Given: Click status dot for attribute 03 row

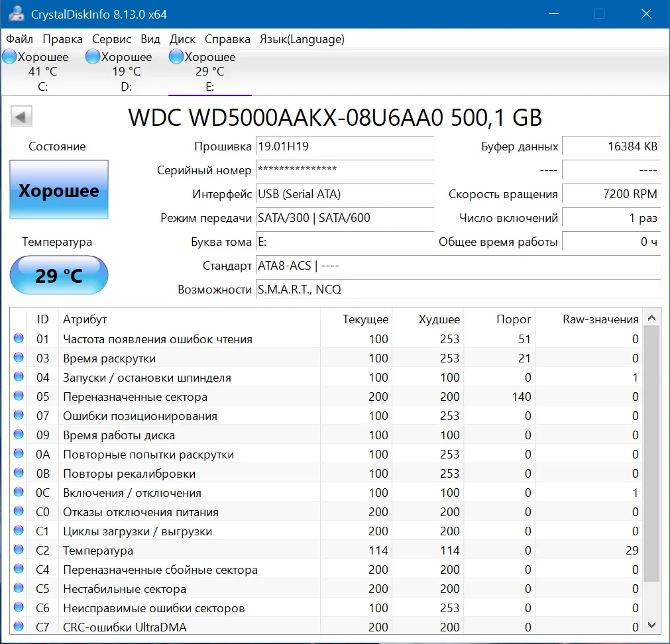Looking at the screenshot, I should coord(19,357).
